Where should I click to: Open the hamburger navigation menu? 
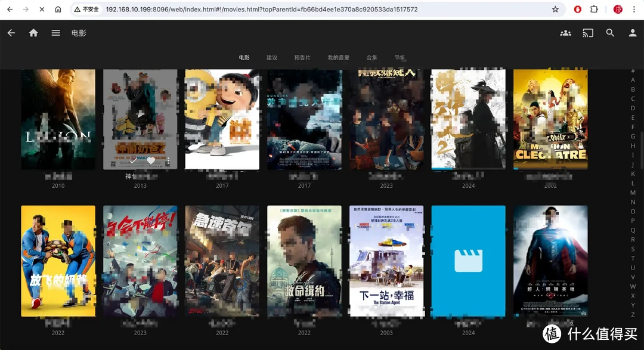point(55,33)
